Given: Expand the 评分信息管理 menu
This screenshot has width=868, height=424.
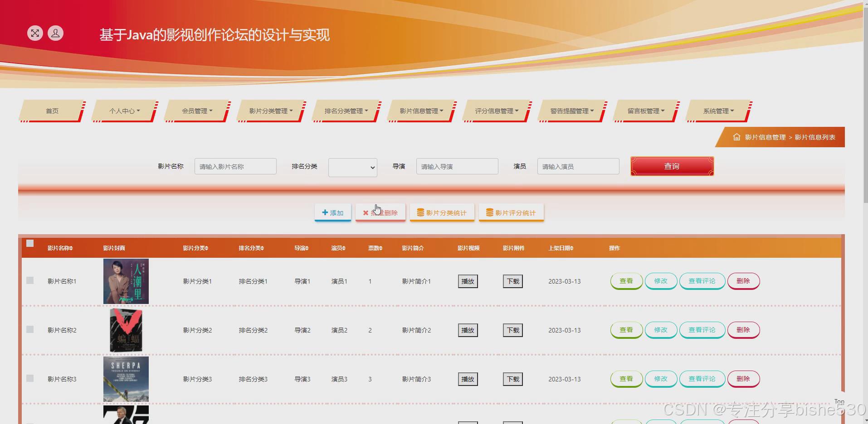Looking at the screenshot, I should (x=497, y=111).
